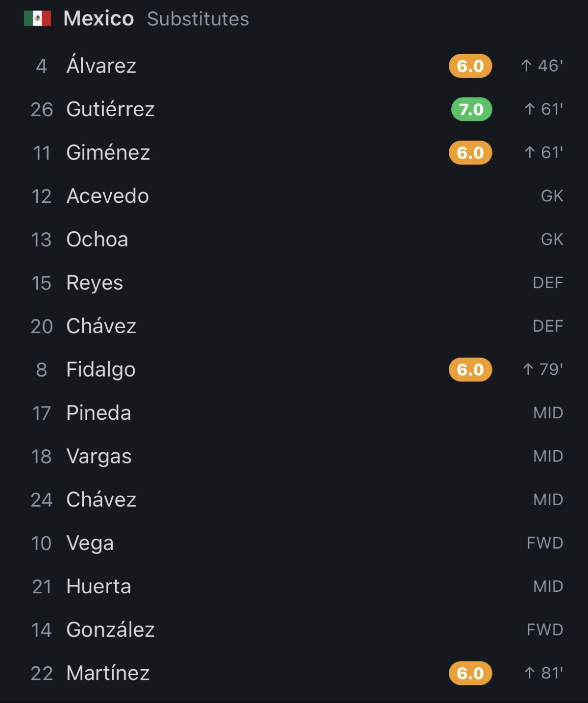Tap Martínez's 81' substitution-in indicator
Screen dimensions: 588x703
(543, 673)
